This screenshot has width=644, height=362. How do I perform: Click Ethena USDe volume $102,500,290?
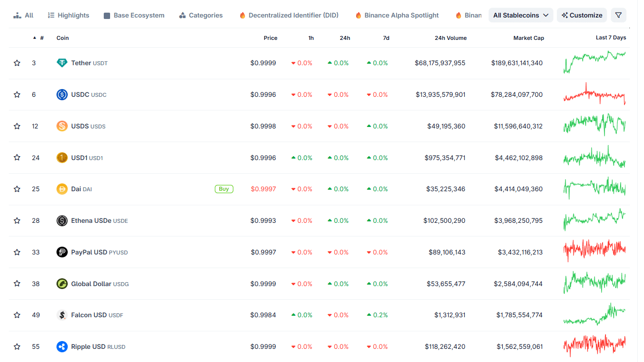[444, 221]
